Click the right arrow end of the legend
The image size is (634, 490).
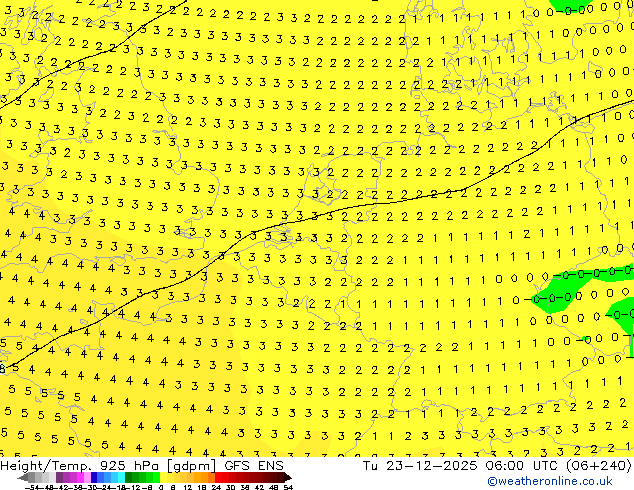(x=288, y=477)
